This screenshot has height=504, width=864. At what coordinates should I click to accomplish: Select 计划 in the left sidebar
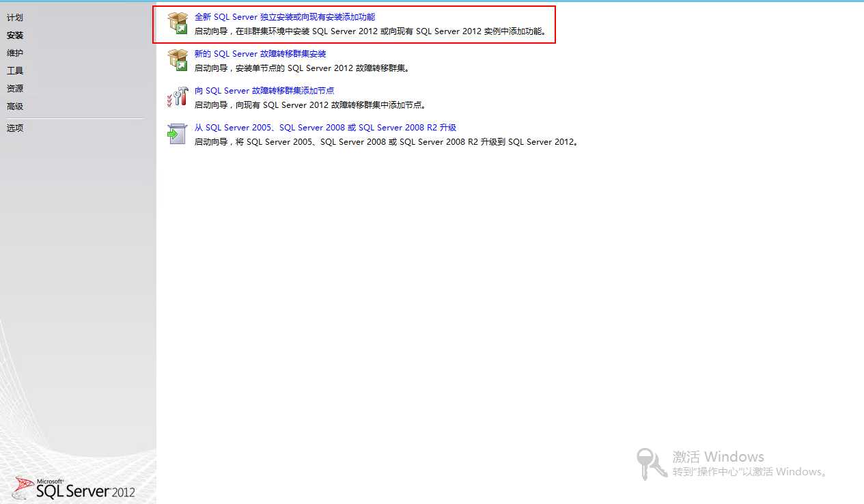[15, 18]
